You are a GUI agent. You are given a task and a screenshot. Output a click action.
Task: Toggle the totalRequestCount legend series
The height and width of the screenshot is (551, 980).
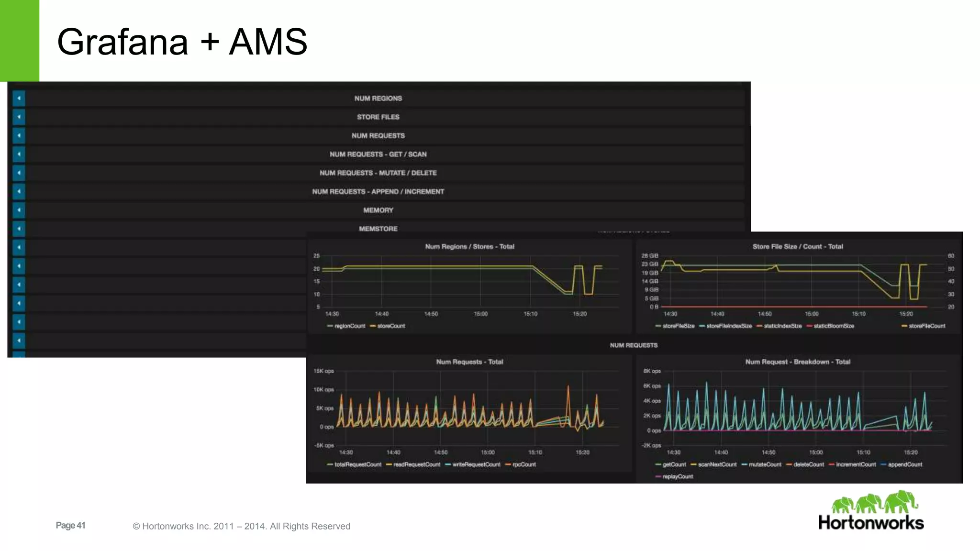coord(354,464)
